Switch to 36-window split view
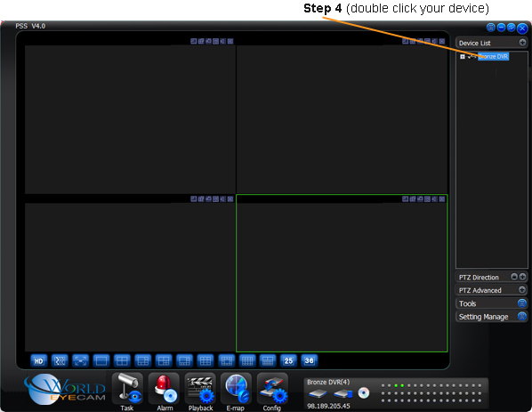 pos(309,360)
